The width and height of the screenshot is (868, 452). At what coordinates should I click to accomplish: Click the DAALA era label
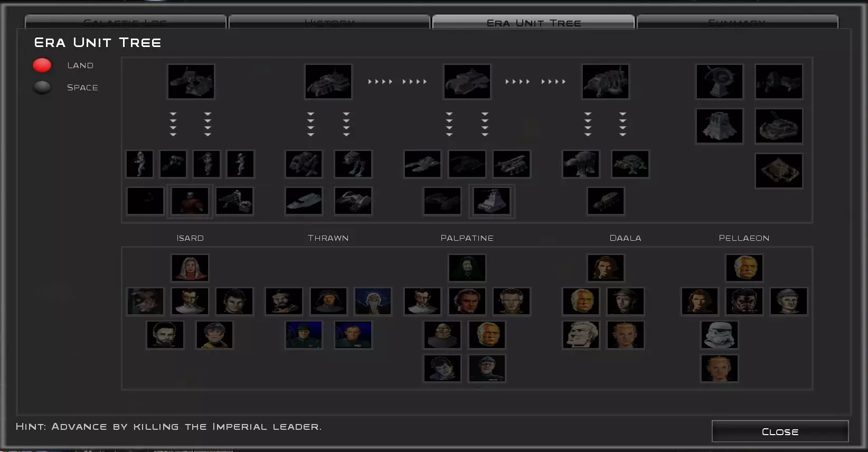click(626, 238)
